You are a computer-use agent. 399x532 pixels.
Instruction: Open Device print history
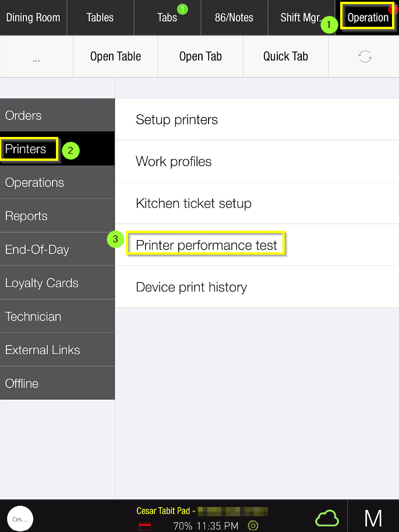pos(191,287)
